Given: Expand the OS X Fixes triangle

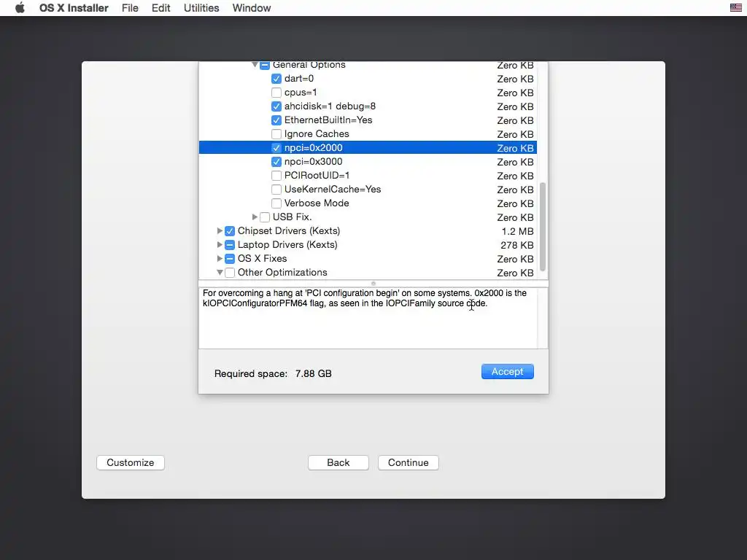Looking at the screenshot, I should pyautogui.click(x=220, y=258).
